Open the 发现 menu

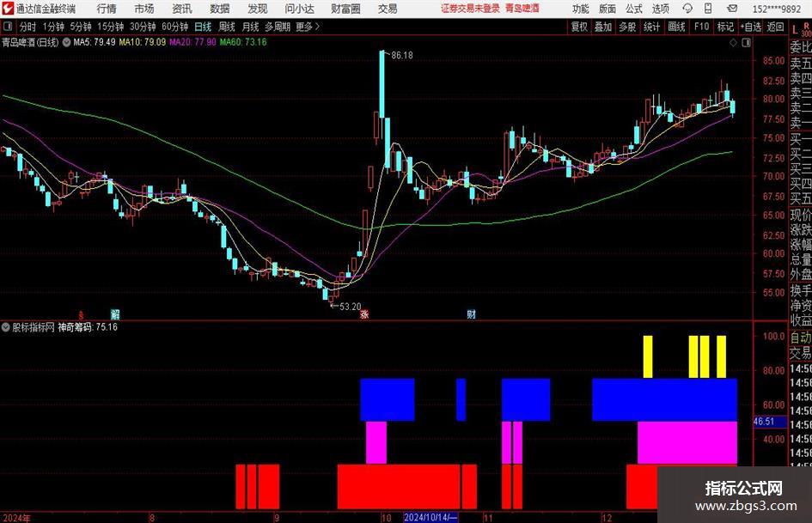(258, 9)
